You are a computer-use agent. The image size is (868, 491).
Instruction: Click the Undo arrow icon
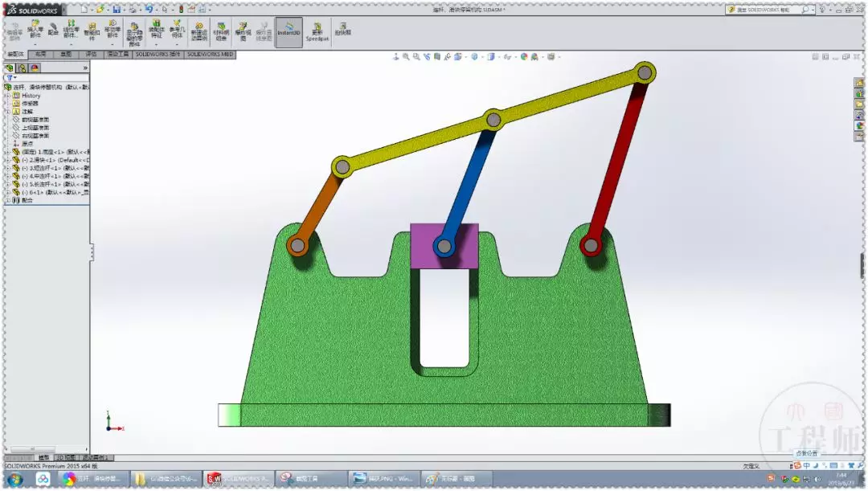pos(149,10)
